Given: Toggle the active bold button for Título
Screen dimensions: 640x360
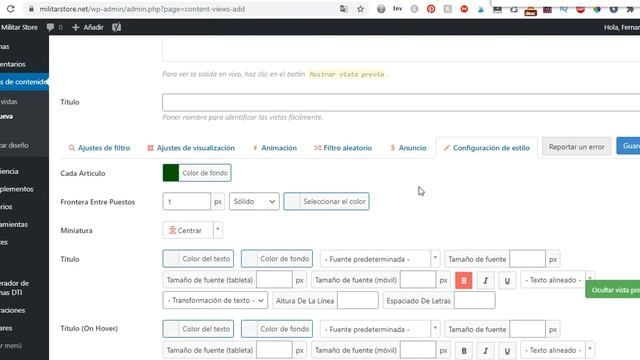Looking at the screenshot, I should point(464,280).
